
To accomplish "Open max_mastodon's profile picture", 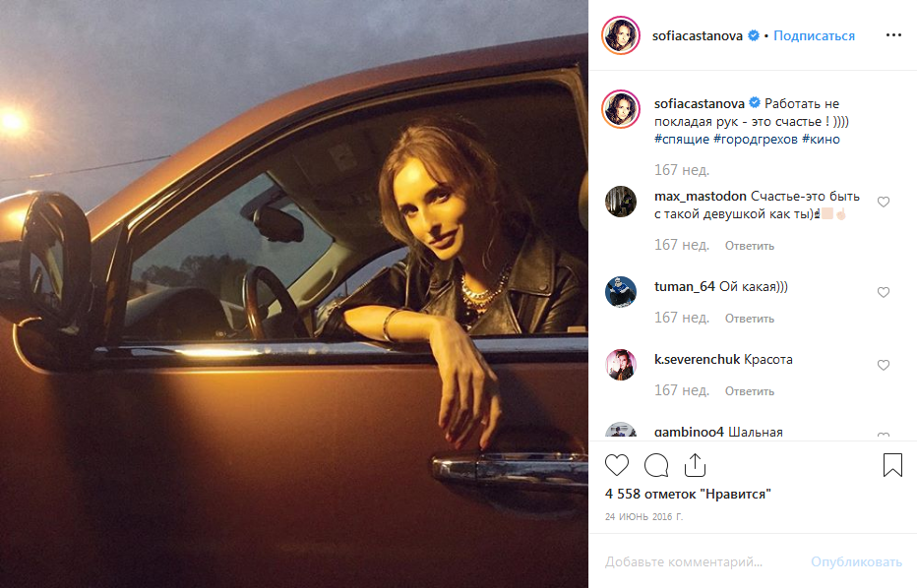I will 621,201.
